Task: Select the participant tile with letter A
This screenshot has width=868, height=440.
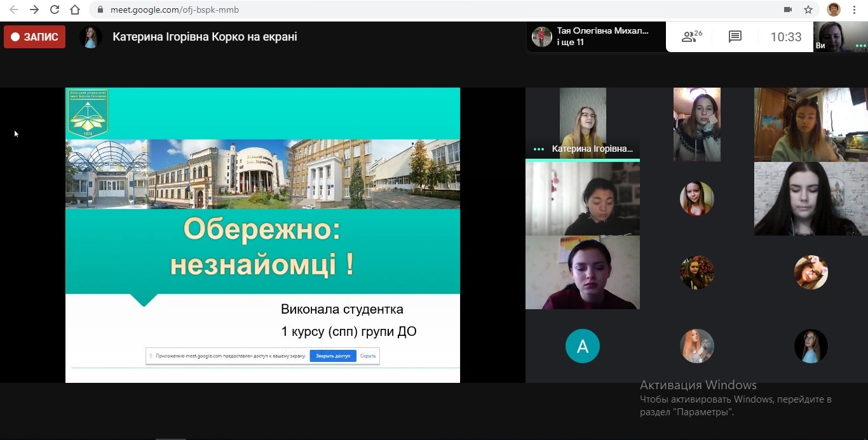Action: click(x=582, y=346)
